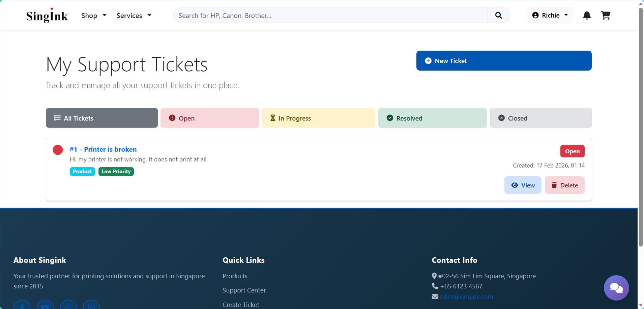Click the phone number +65 6123 4567
This screenshot has height=309, width=644.
click(461, 286)
